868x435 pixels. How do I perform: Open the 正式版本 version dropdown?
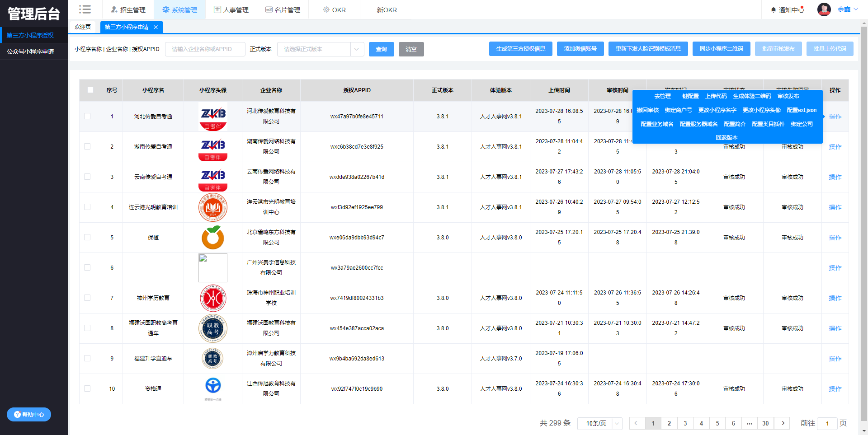click(x=320, y=49)
